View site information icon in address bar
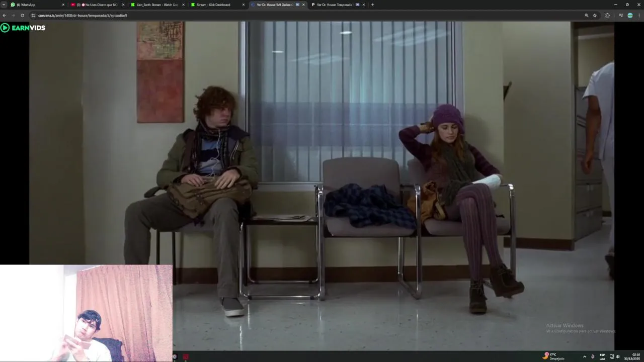 point(34,16)
